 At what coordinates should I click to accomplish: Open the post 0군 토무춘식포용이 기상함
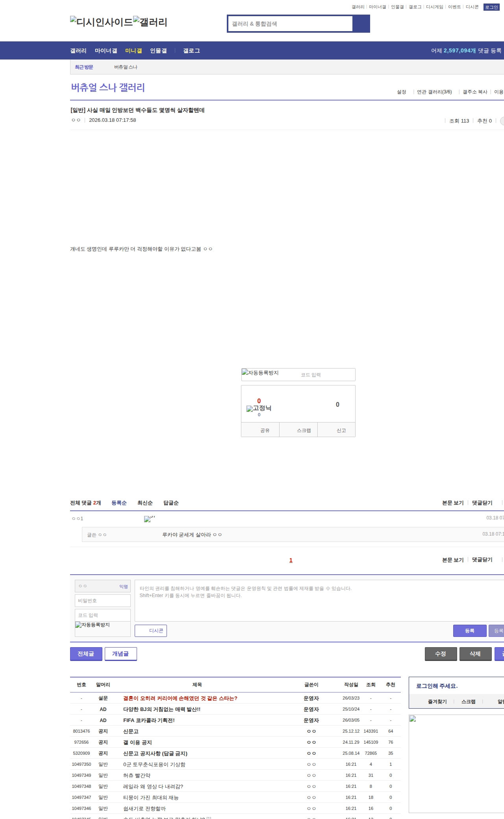(154, 764)
